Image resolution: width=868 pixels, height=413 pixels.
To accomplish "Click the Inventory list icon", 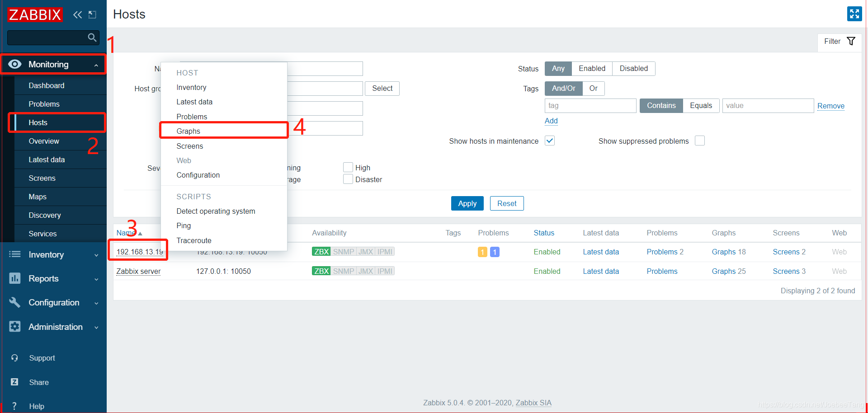I will tap(15, 254).
